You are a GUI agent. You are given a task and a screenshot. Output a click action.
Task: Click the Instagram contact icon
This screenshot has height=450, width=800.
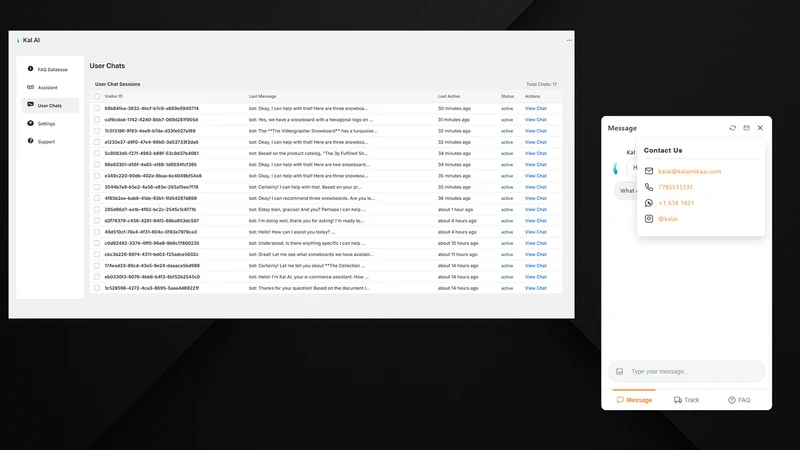click(x=648, y=219)
